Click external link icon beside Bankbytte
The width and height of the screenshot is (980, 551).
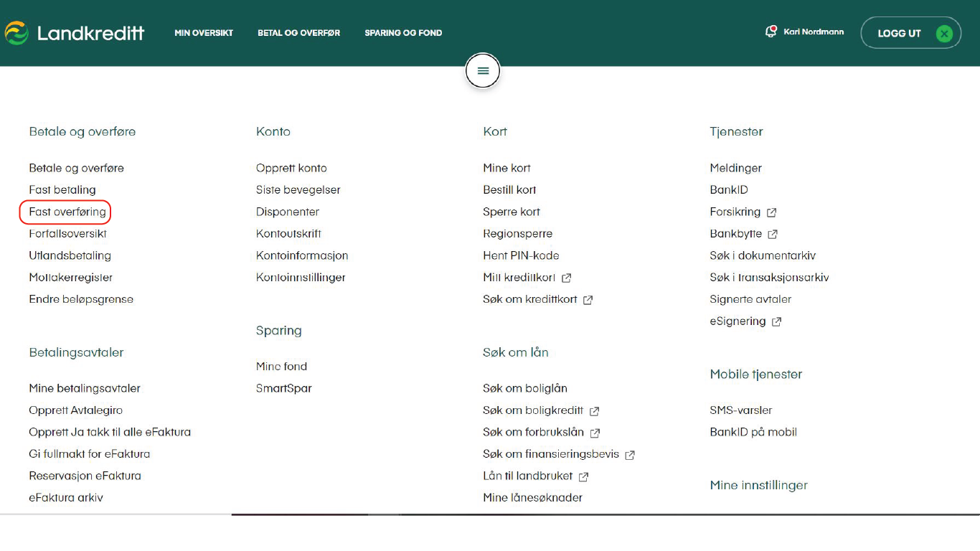pyautogui.click(x=773, y=234)
